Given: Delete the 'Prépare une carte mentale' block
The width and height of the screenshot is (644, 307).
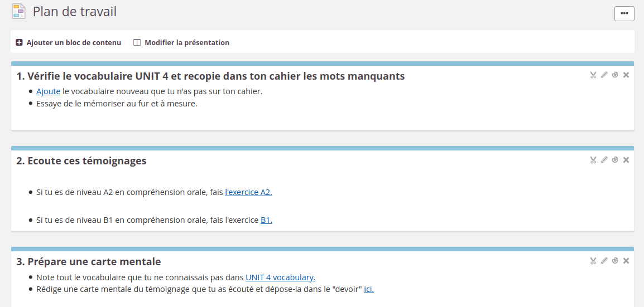Looking at the screenshot, I should point(626,261).
